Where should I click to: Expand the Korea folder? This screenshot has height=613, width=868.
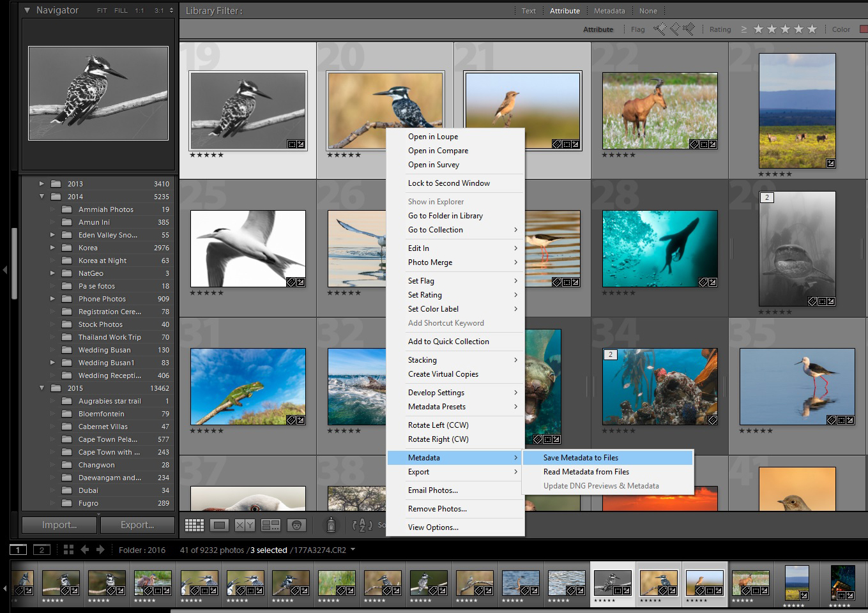[x=52, y=248]
